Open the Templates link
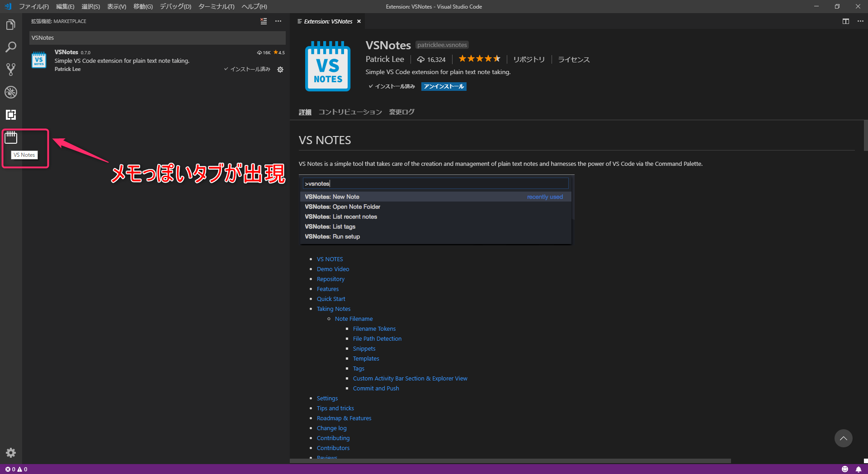The height and width of the screenshot is (474, 868). 366,359
